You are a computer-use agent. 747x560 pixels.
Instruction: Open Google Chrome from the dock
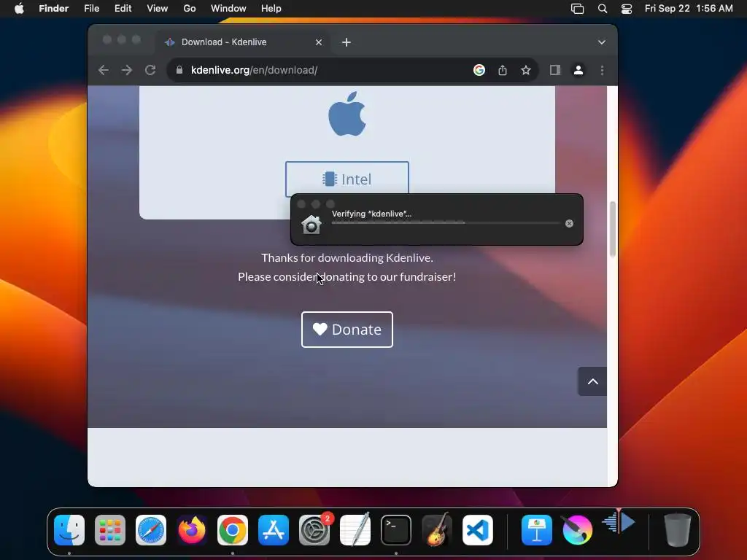pyautogui.click(x=233, y=530)
